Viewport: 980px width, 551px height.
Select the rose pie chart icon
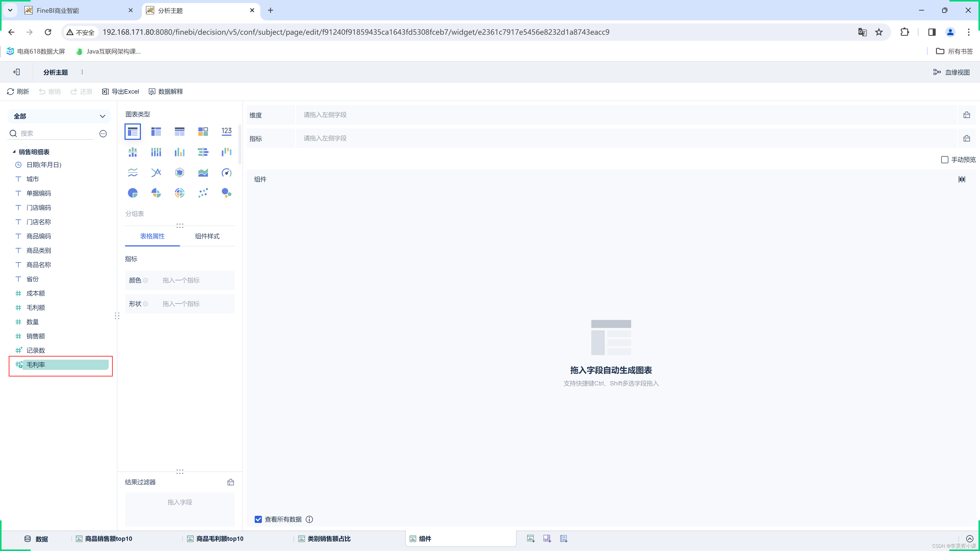coord(156,193)
